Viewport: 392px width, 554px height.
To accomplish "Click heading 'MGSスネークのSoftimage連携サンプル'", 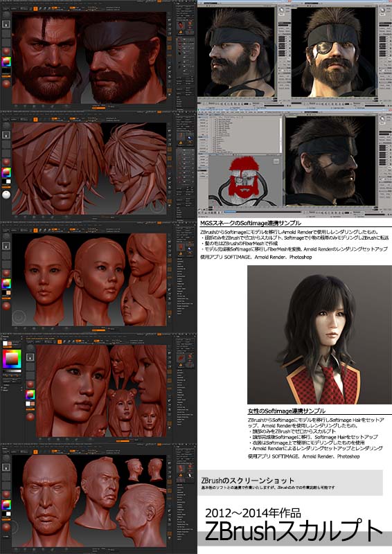I will [x=250, y=223].
